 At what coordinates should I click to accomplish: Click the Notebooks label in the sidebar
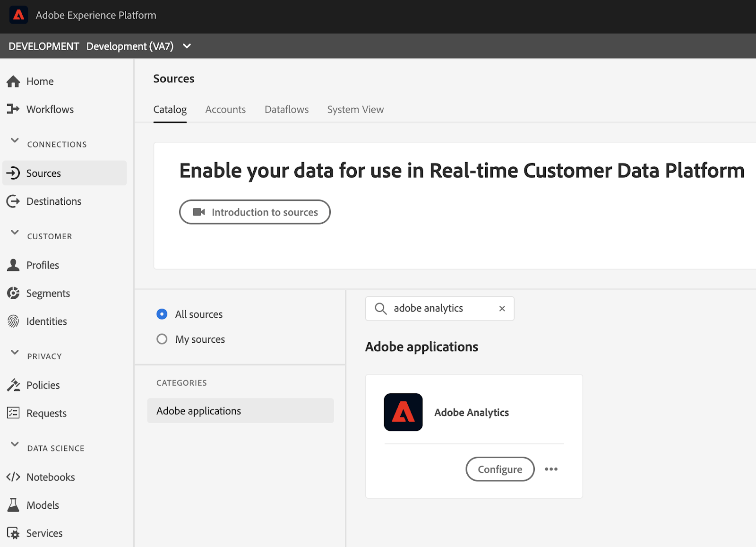[x=51, y=477]
